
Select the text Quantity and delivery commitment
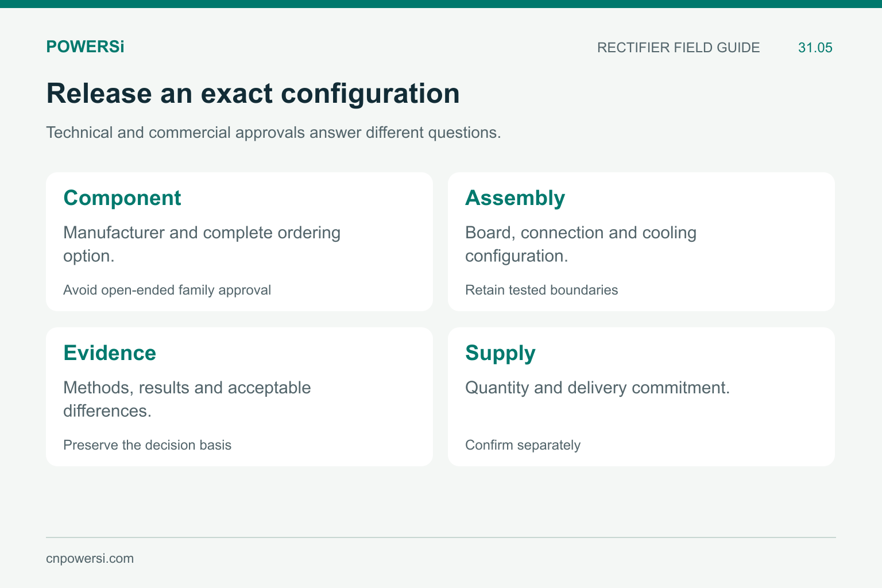click(597, 388)
